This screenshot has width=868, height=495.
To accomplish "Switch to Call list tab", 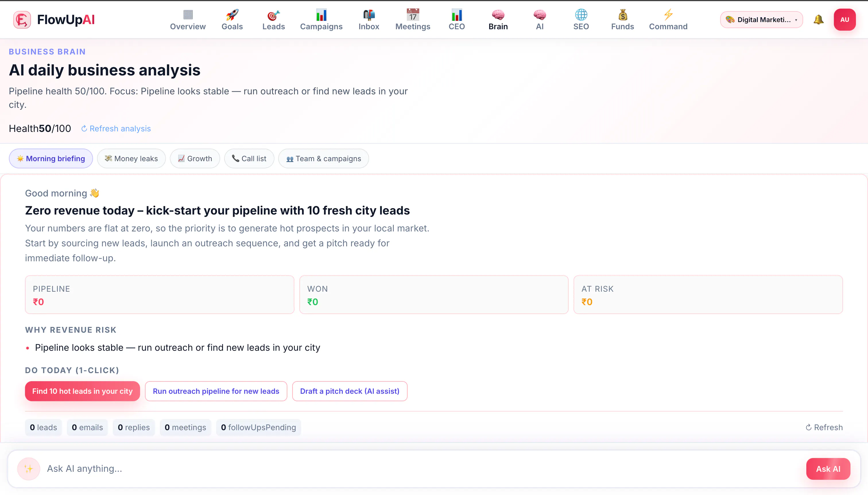I will click(x=249, y=158).
